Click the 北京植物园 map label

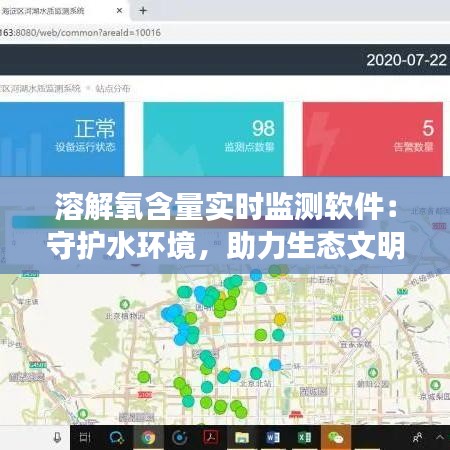(x=125, y=316)
